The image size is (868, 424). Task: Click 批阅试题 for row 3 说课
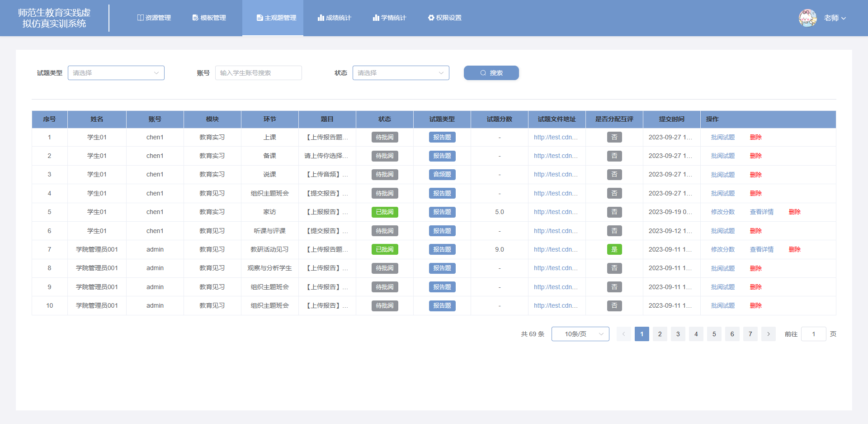(x=723, y=175)
